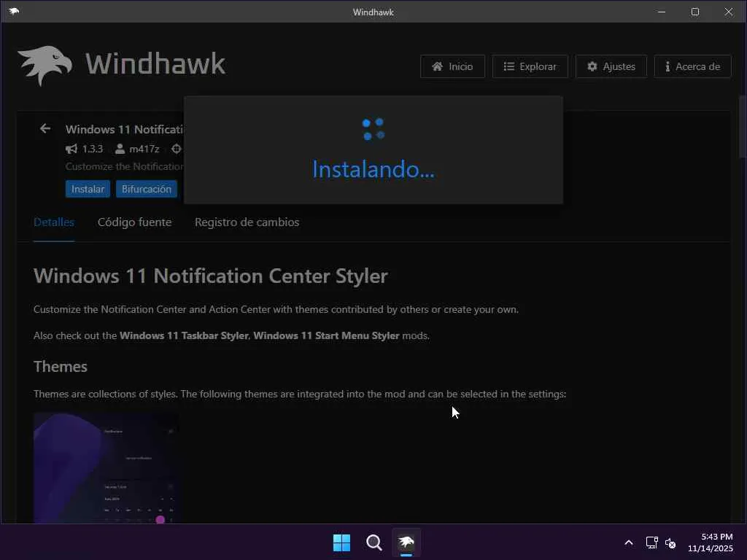This screenshot has width=747, height=560.
Task: Open the Explorar mods list
Action: [530, 66]
